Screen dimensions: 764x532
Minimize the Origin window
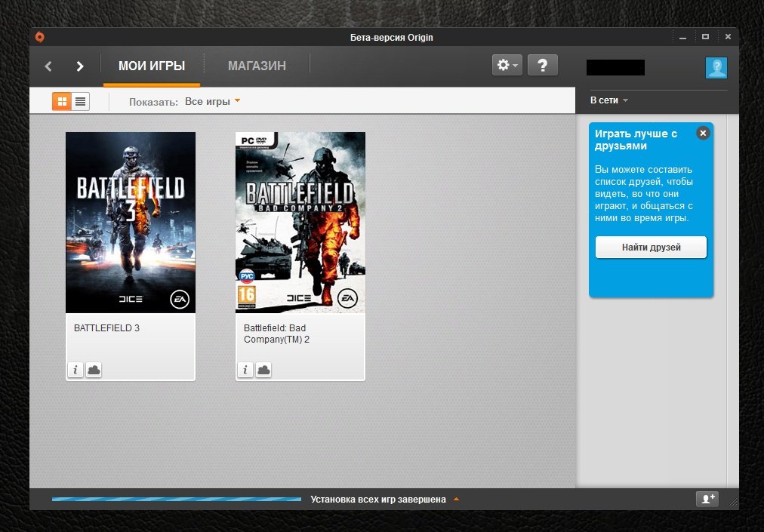[683, 37]
